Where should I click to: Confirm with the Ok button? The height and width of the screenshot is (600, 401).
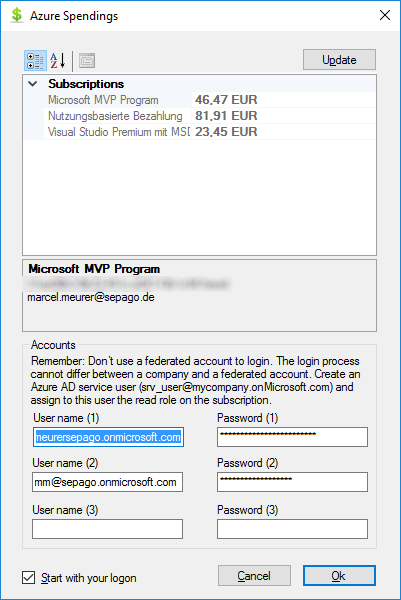coord(339,576)
